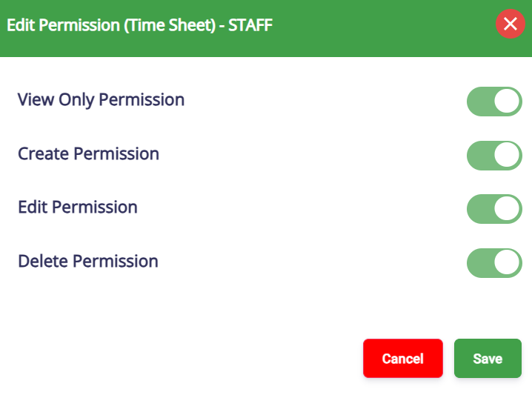
Task: Click the "Delete Permission" label text
Action: [x=88, y=262]
